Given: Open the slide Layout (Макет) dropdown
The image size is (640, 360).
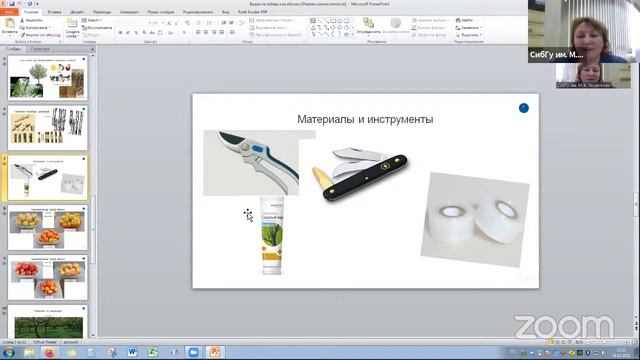Looking at the screenshot, I should (x=91, y=20).
